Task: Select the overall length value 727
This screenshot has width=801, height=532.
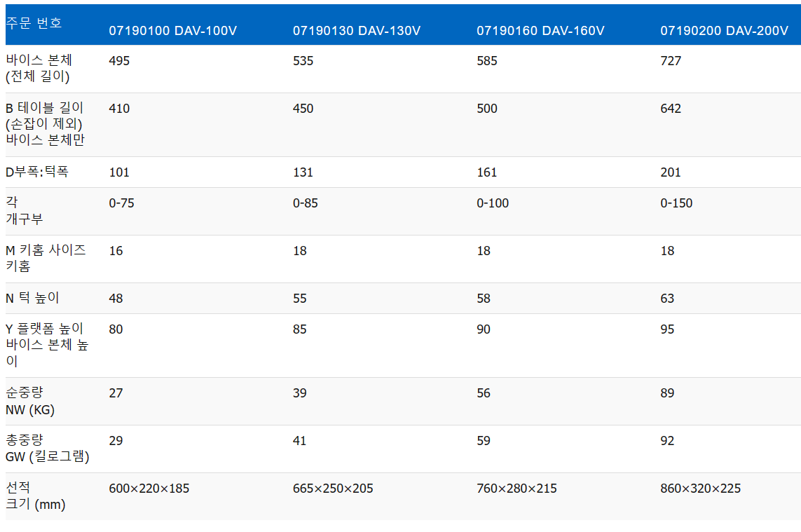Action: 671,61
